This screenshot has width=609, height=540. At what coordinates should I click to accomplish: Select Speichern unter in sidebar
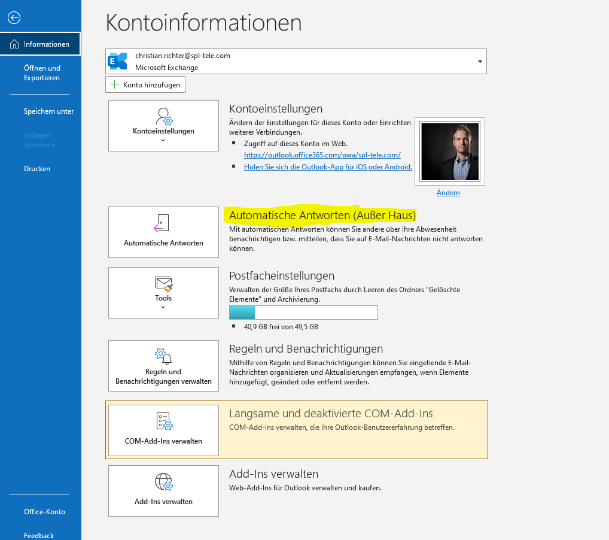click(x=49, y=111)
